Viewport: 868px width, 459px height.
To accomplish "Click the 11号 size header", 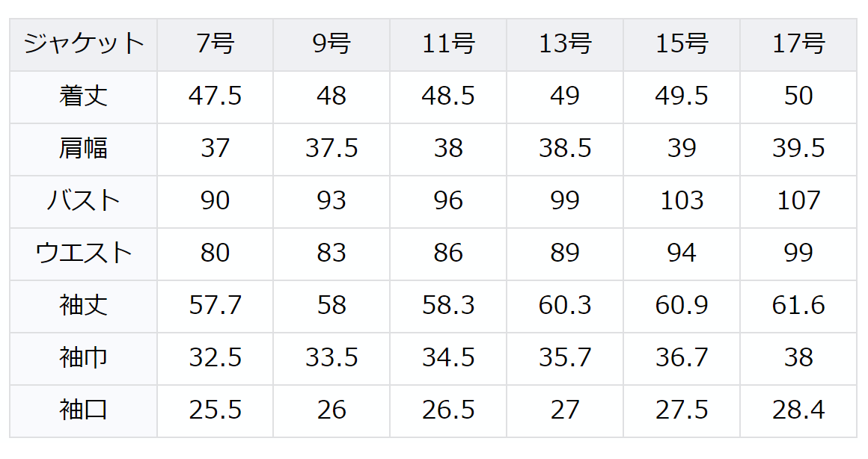I will (448, 44).
